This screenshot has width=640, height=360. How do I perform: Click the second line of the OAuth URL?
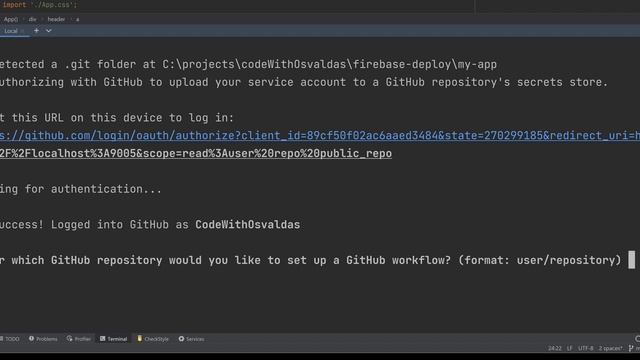pyautogui.click(x=196, y=153)
